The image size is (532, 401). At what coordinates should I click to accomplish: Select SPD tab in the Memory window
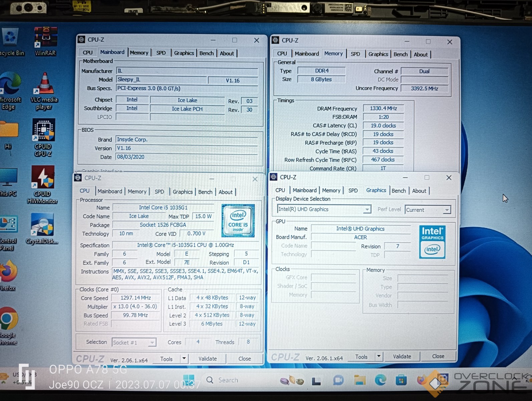click(x=355, y=54)
